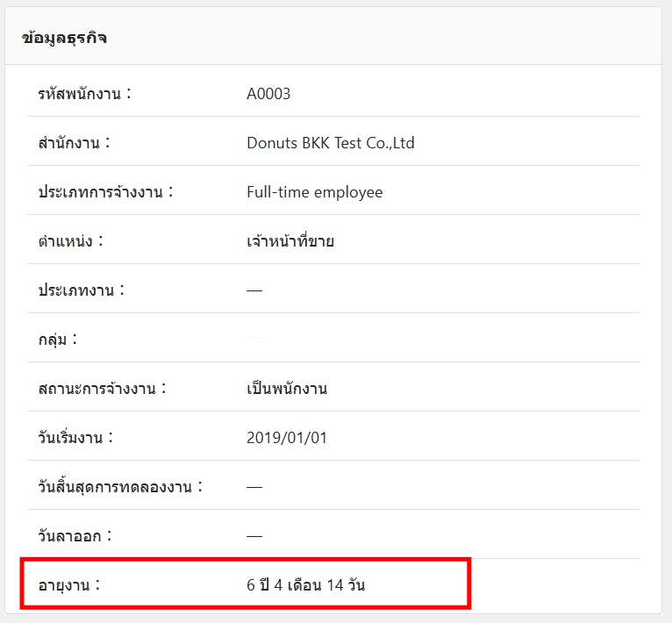
Task: Click the ตำแหน่ง field label
Action: click(x=70, y=241)
